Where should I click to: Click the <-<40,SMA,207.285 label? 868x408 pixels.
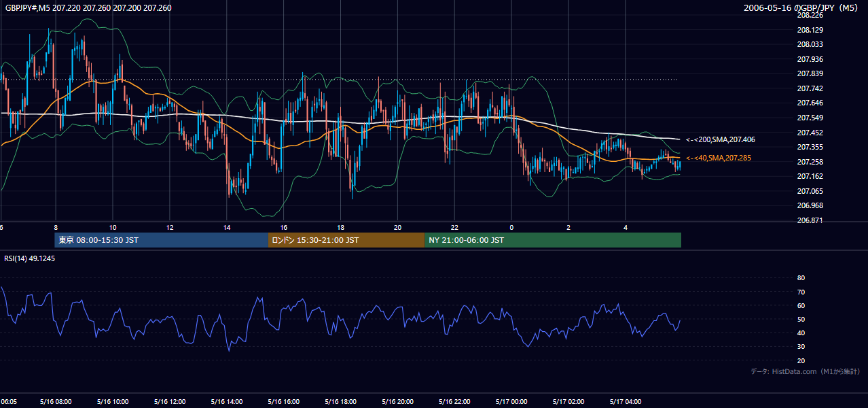(x=720, y=158)
